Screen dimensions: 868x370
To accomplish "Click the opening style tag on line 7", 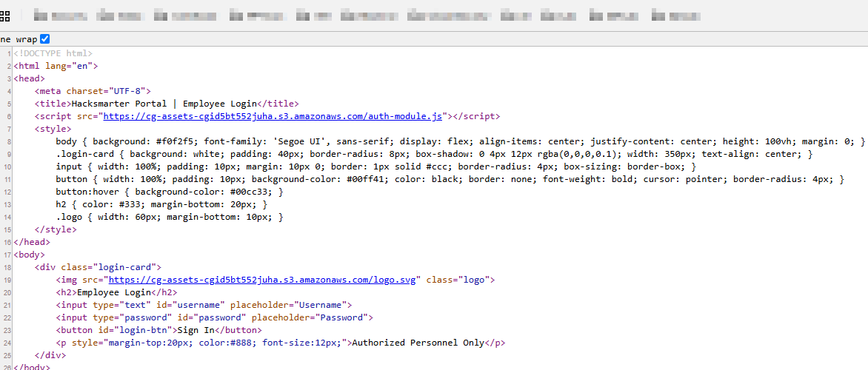I will pyautogui.click(x=53, y=129).
